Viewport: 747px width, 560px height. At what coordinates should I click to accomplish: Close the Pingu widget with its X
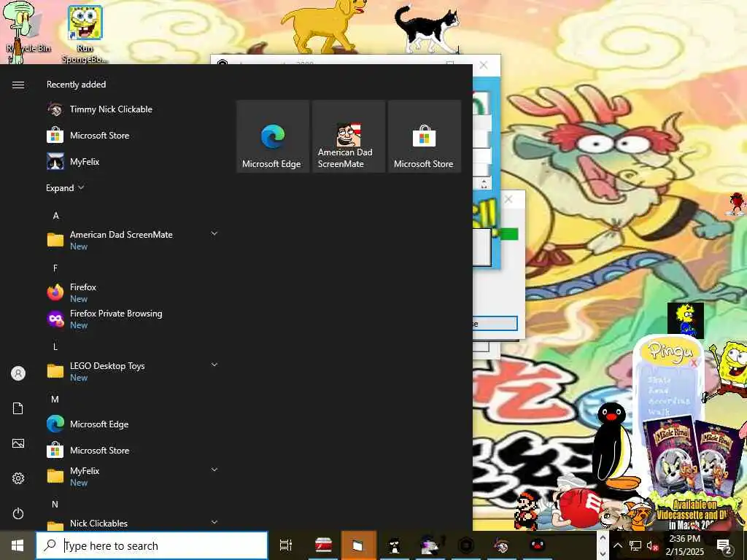pos(694,364)
